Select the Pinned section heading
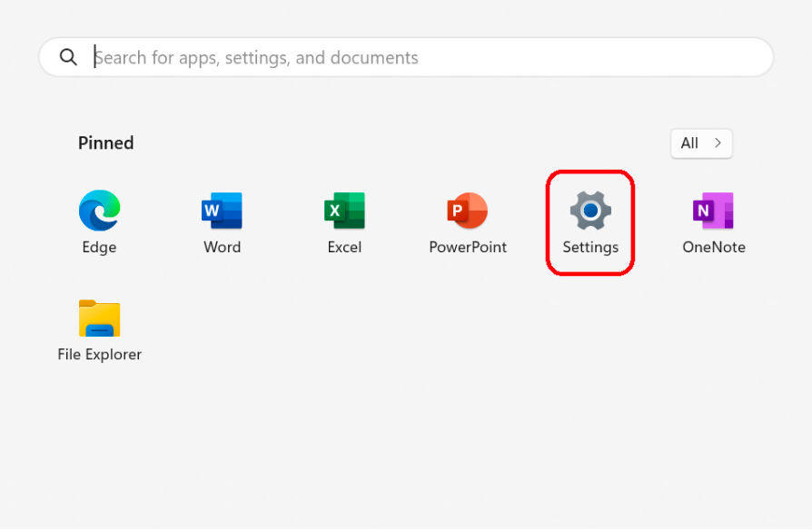The height and width of the screenshot is (530, 812). 105,143
